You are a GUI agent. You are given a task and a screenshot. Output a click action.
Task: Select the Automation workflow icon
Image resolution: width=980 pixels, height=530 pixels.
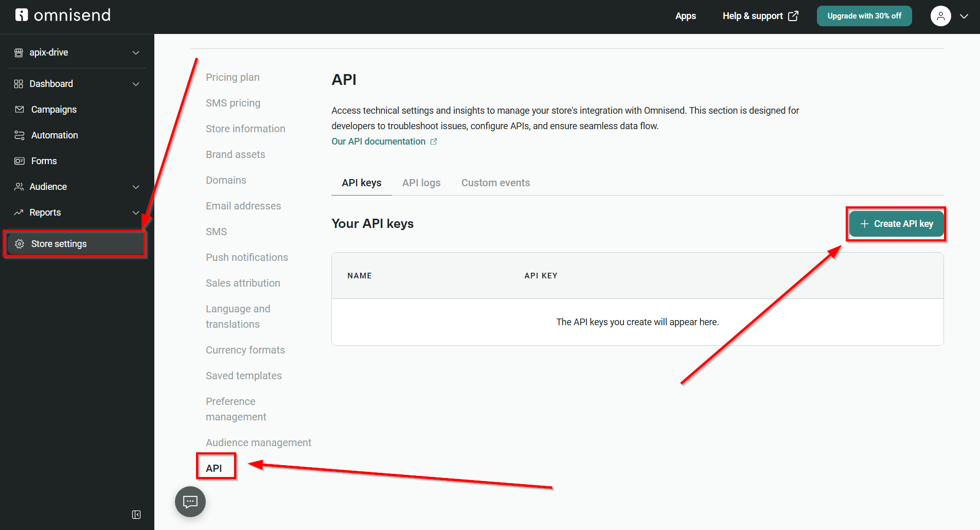tap(19, 135)
